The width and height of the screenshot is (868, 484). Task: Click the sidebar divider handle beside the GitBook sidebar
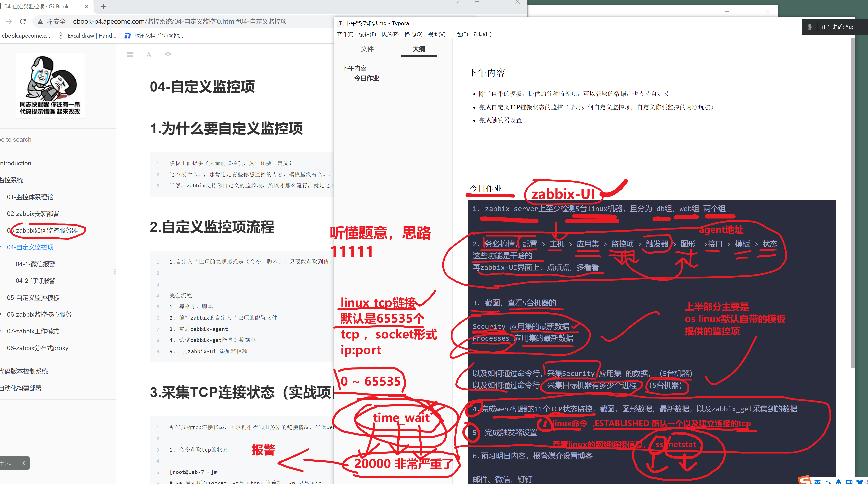click(115, 271)
